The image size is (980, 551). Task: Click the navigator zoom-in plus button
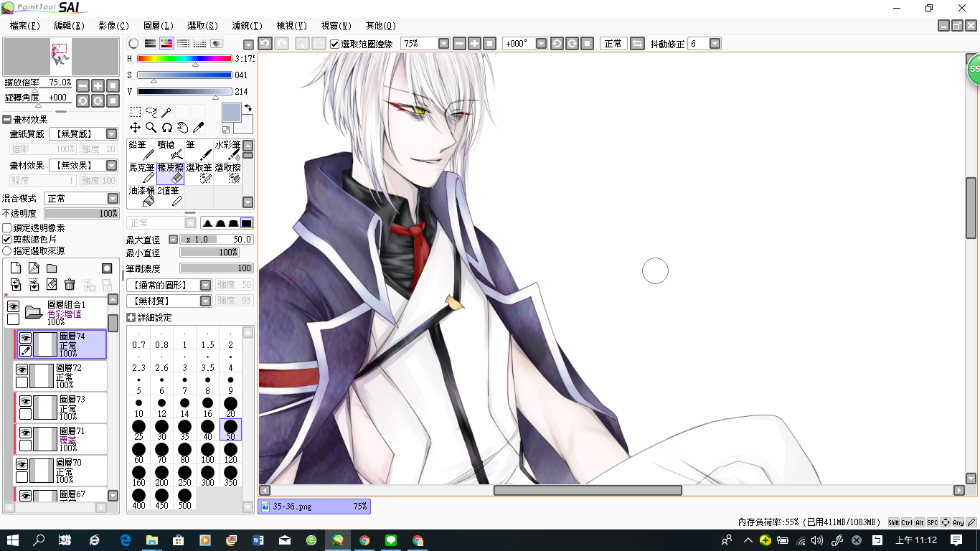tap(98, 85)
